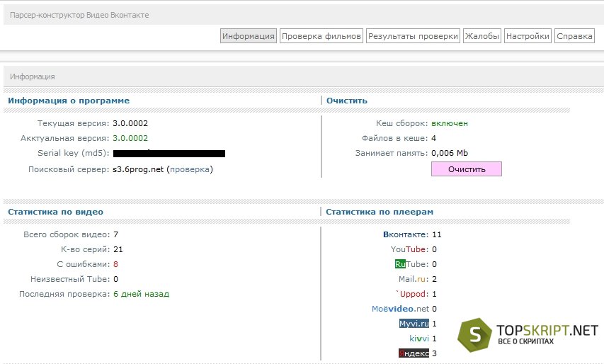Viewport: 604px width, 364px height.
Task: Click the Статистика по плеерам heading
Action: [x=380, y=212]
